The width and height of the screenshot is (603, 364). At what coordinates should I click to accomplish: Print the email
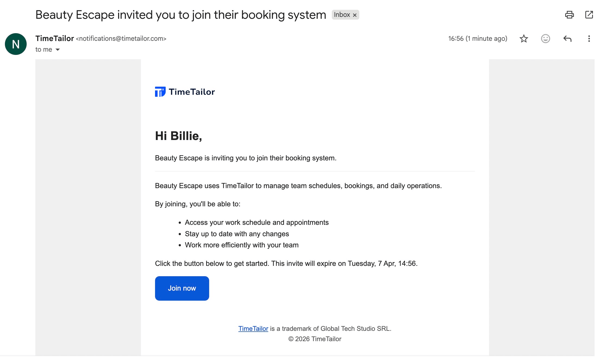pyautogui.click(x=570, y=15)
